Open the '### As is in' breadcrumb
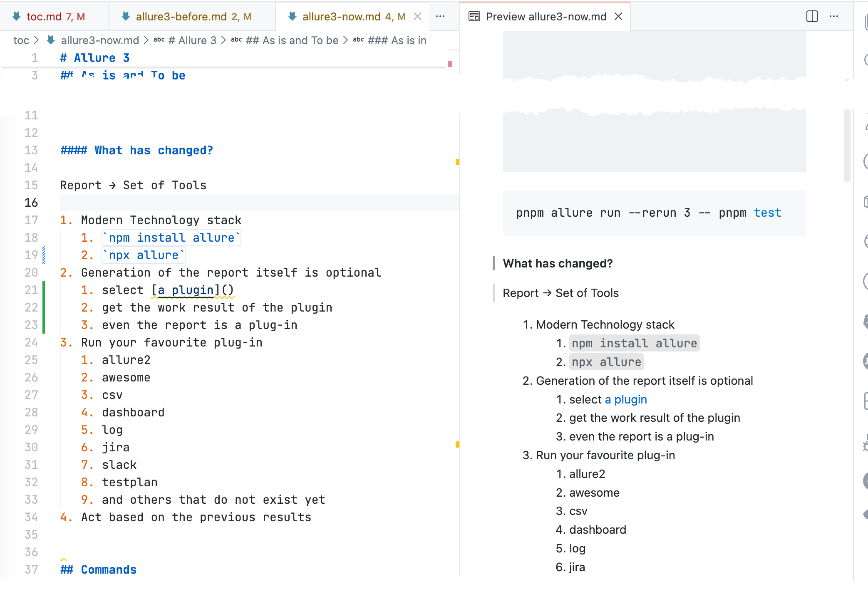The image size is (868, 604). click(397, 40)
